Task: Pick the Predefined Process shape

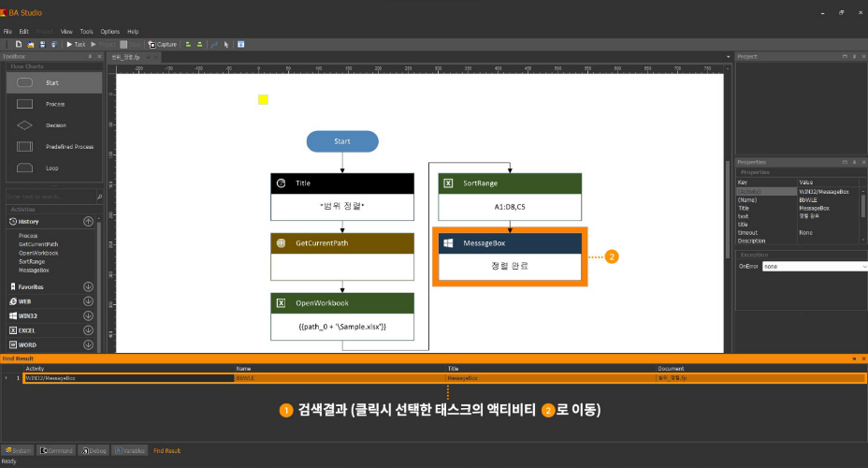Action: click(x=54, y=147)
